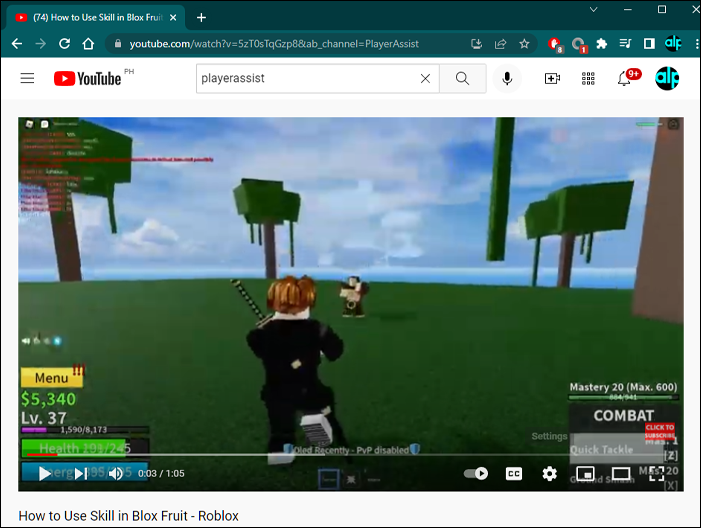Viewport: 701px width, 528px height.
Task: Seek on the video progress bar
Action: point(351,455)
